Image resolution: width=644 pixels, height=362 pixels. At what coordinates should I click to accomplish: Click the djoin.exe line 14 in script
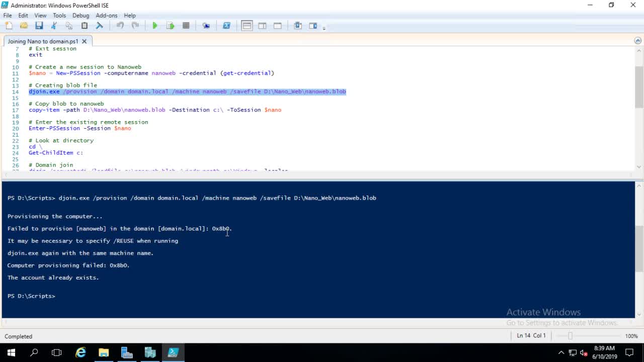click(x=187, y=92)
